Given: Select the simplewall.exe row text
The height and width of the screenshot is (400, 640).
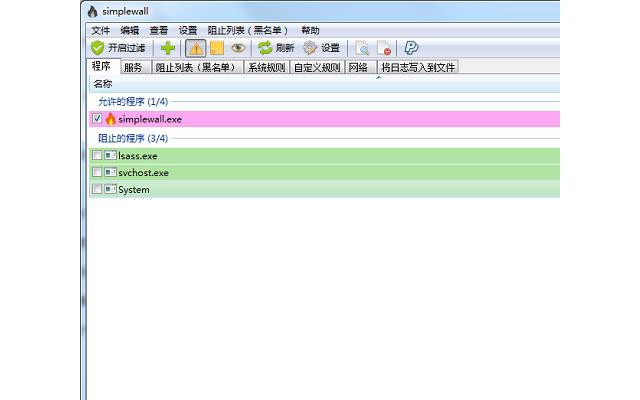Looking at the screenshot, I should pyautogui.click(x=150, y=119).
